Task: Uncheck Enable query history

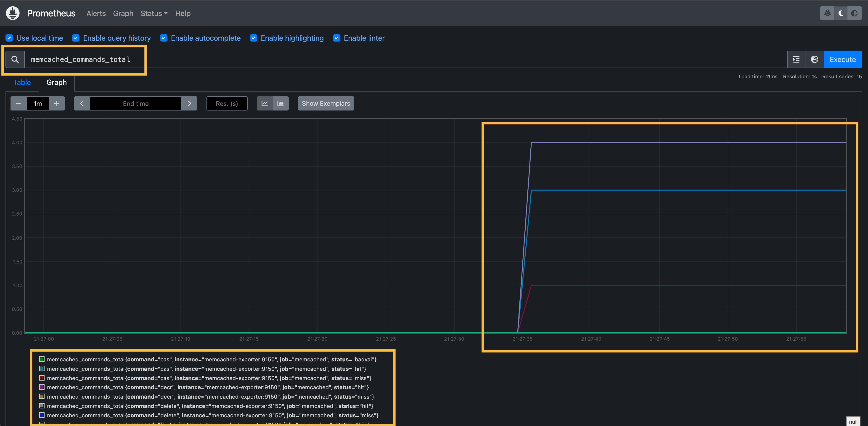Action: (x=76, y=38)
